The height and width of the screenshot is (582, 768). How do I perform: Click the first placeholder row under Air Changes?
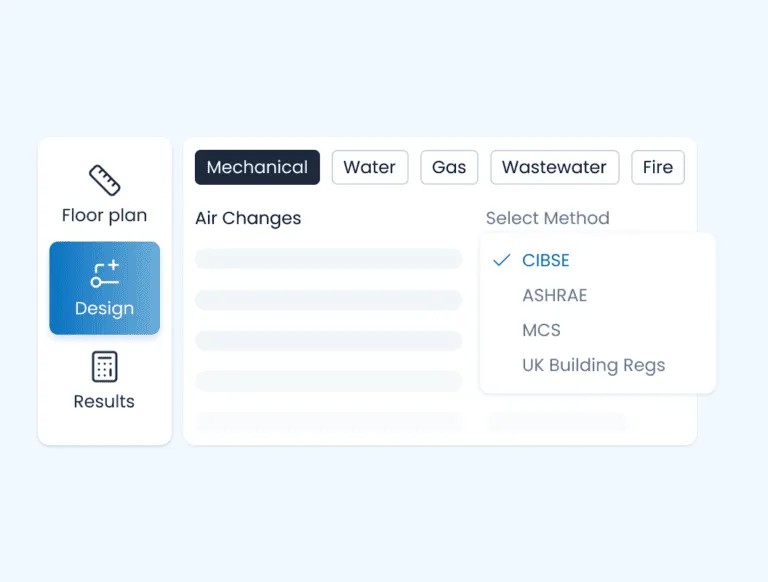(x=328, y=259)
